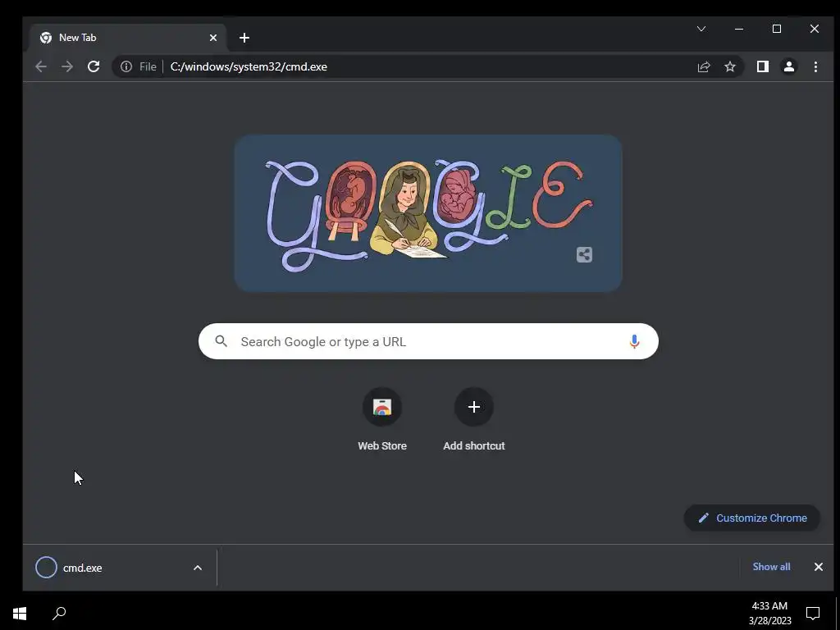Open the profile avatar menu
This screenshot has width=840, height=630.
pyautogui.click(x=788, y=66)
